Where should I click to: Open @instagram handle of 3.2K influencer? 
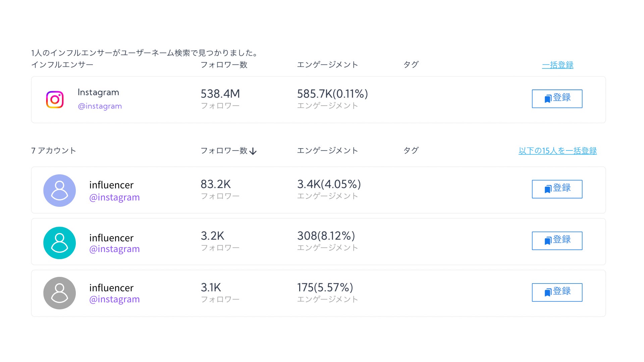pos(114,249)
